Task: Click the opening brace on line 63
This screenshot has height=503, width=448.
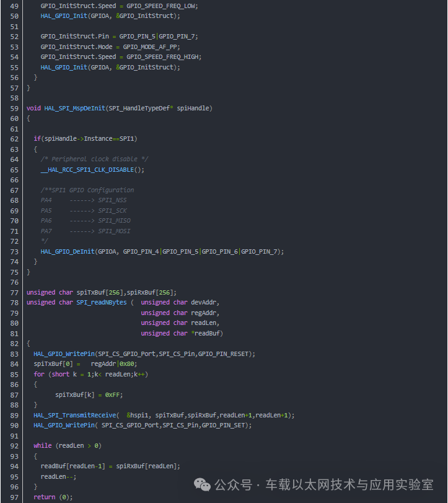Action: click(x=35, y=149)
